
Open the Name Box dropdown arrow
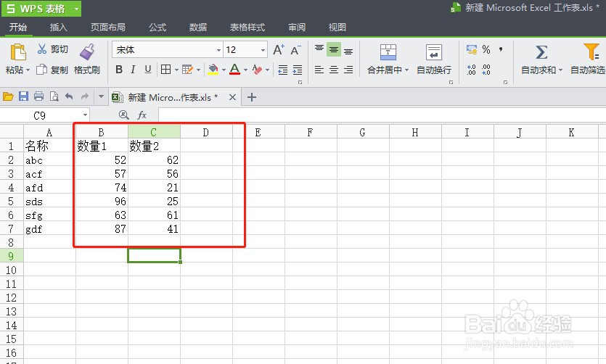[x=85, y=115]
